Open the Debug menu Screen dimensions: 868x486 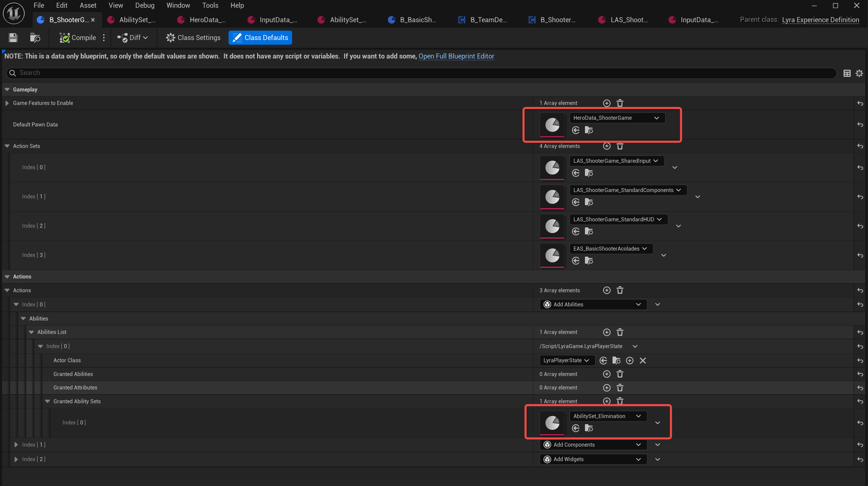coord(144,5)
